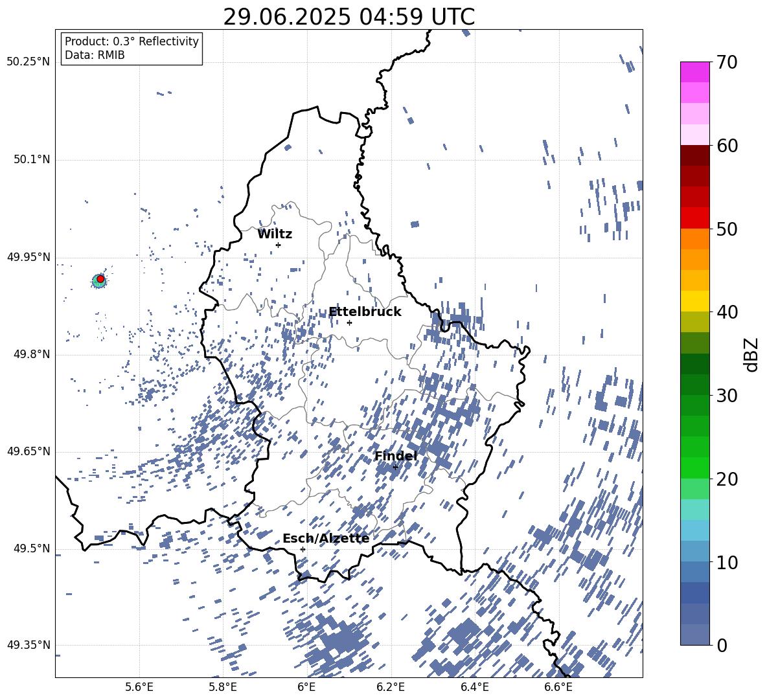Click the yellow colorbar swatch above 40

click(694, 301)
